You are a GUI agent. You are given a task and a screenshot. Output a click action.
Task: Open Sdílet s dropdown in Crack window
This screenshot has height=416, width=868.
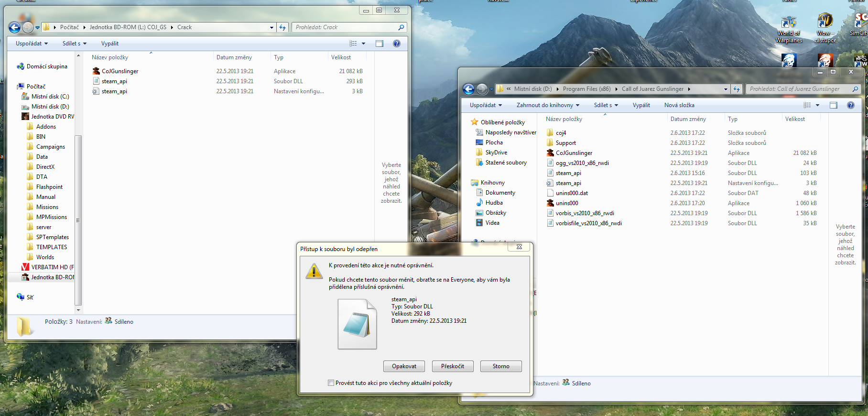[75, 44]
